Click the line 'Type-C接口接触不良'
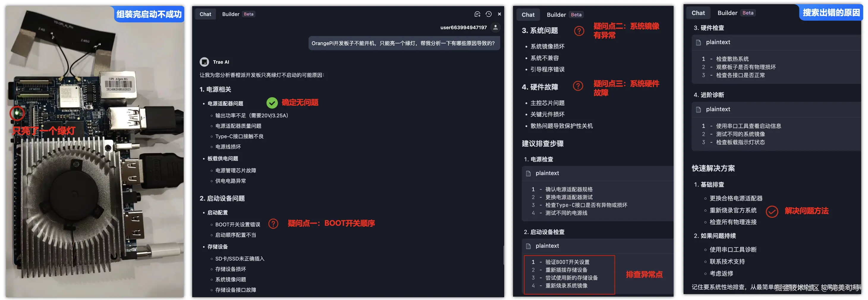Image resolution: width=868 pixels, height=300 pixels. (239, 136)
